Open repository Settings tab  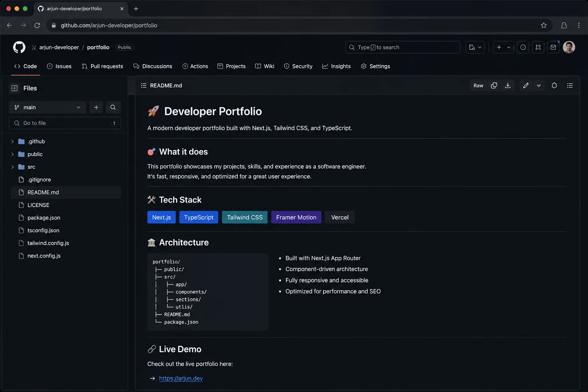pyautogui.click(x=376, y=66)
